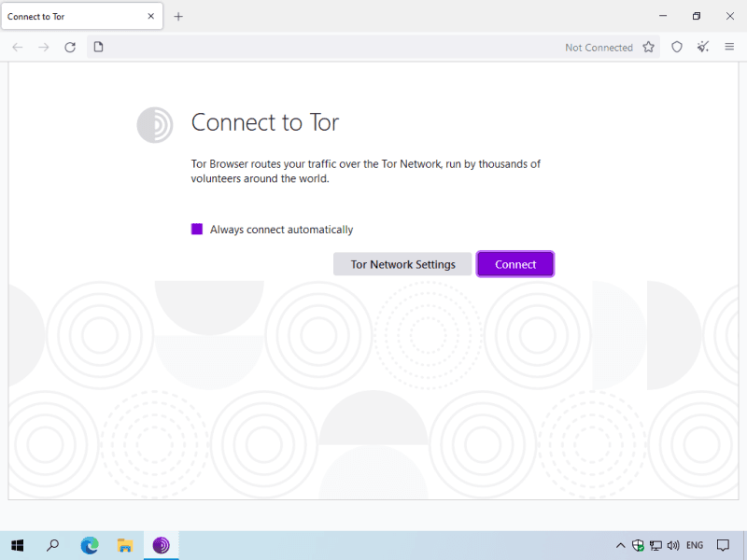
Task: Open Tor Browser from the taskbar
Action: tap(162, 545)
